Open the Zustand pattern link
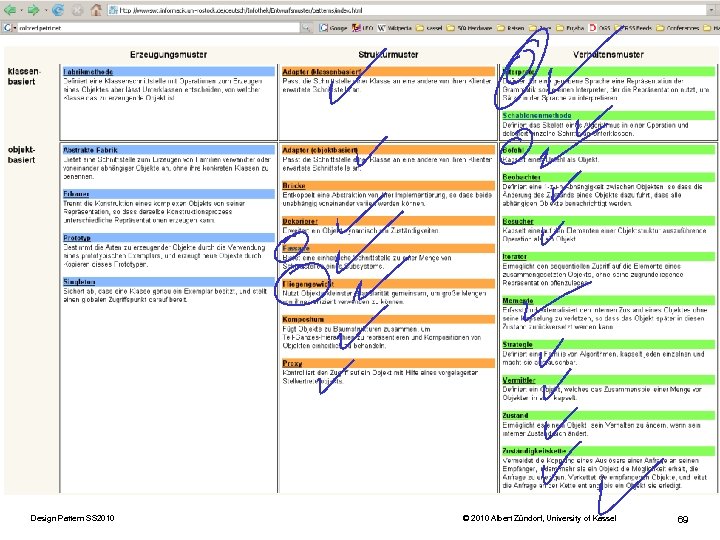Screen dimensions: 720x540 pyautogui.click(x=515, y=416)
